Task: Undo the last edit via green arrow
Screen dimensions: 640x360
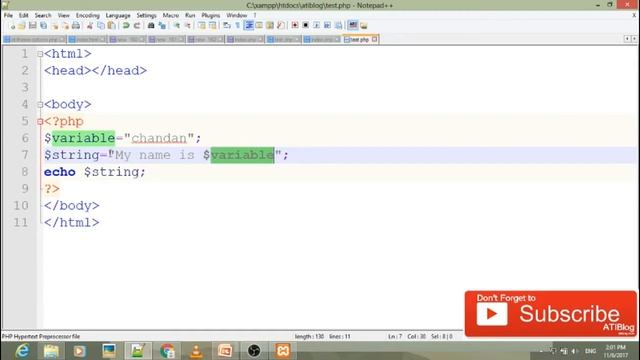Action: tap(126, 25)
